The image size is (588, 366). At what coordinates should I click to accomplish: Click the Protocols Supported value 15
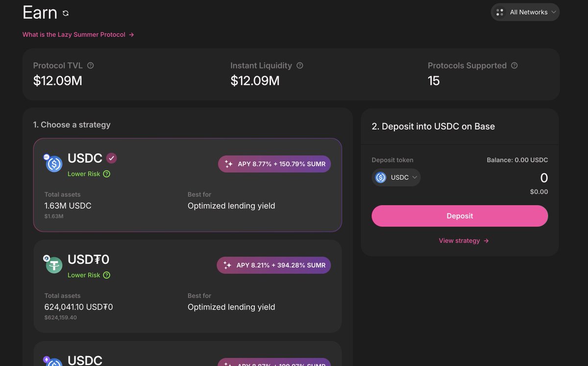434,81
